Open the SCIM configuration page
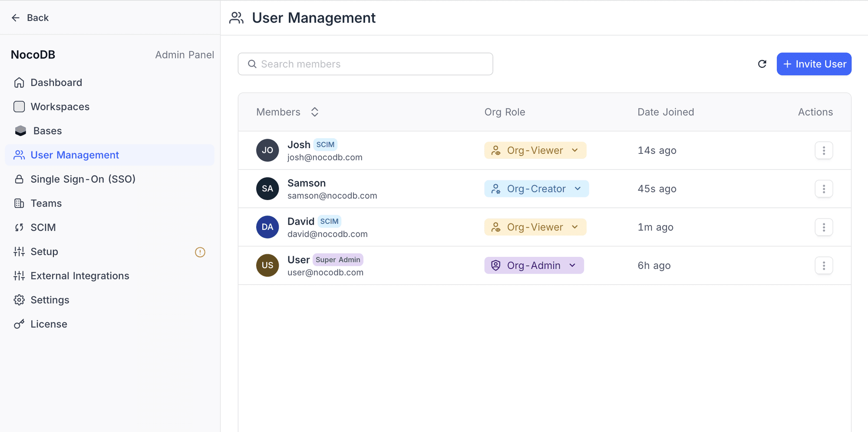The width and height of the screenshot is (868, 432). pyautogui.click(x=43, y=227)
